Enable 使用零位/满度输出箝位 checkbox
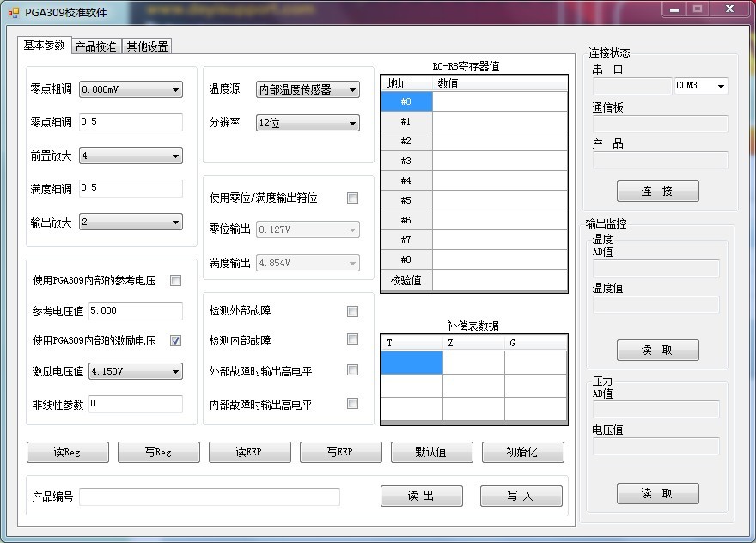Image resolution: width=756 pixels, height=543 pixels. pyautogui.click(x=352, y=198)
